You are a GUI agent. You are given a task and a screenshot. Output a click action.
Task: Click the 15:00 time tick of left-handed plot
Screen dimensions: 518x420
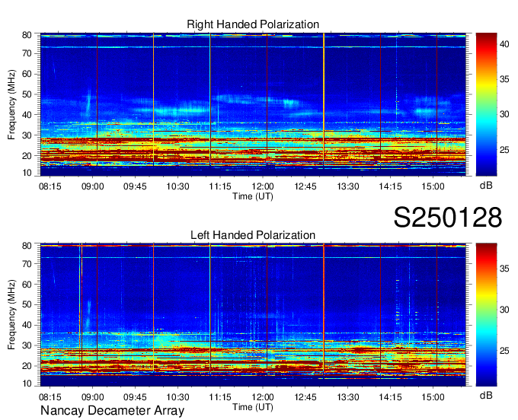[433, 397]
